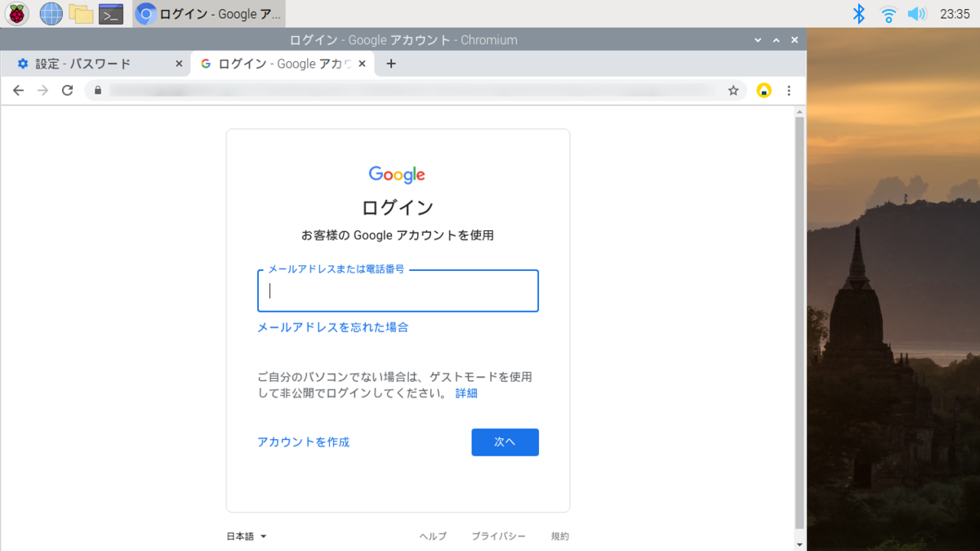This screenshot has height=551, width=980.
Task: Launch the web browser globe icon
Action: 51,13
